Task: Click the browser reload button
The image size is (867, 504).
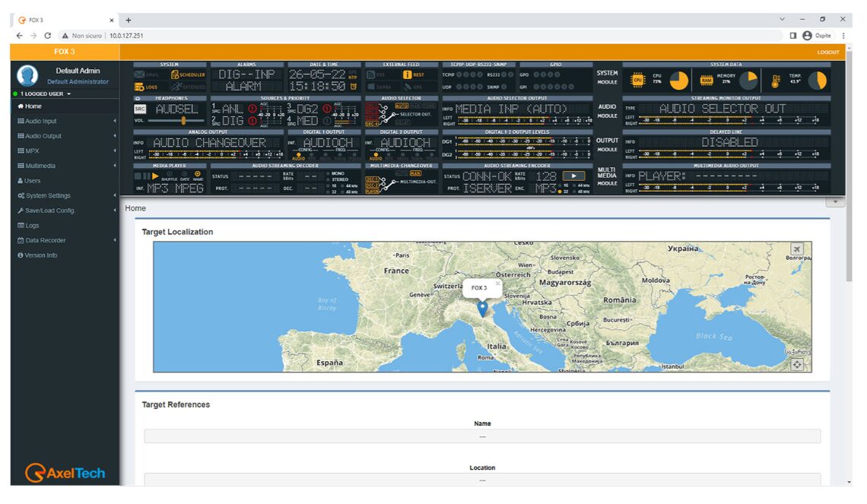Action: 48,36
